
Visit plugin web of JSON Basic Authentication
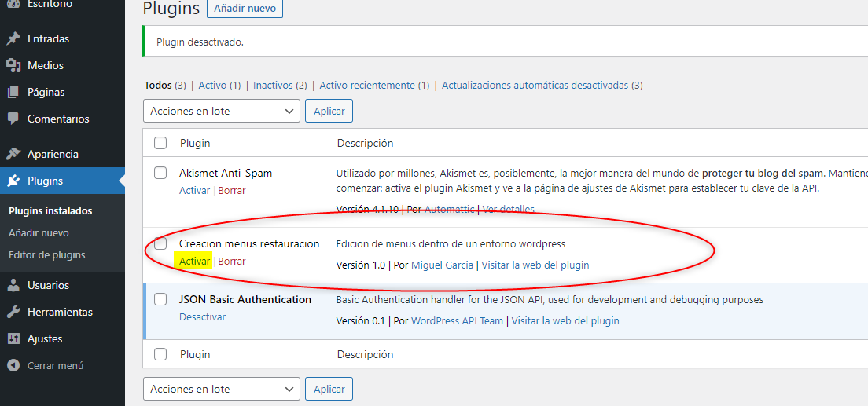(x=565, y=321)
